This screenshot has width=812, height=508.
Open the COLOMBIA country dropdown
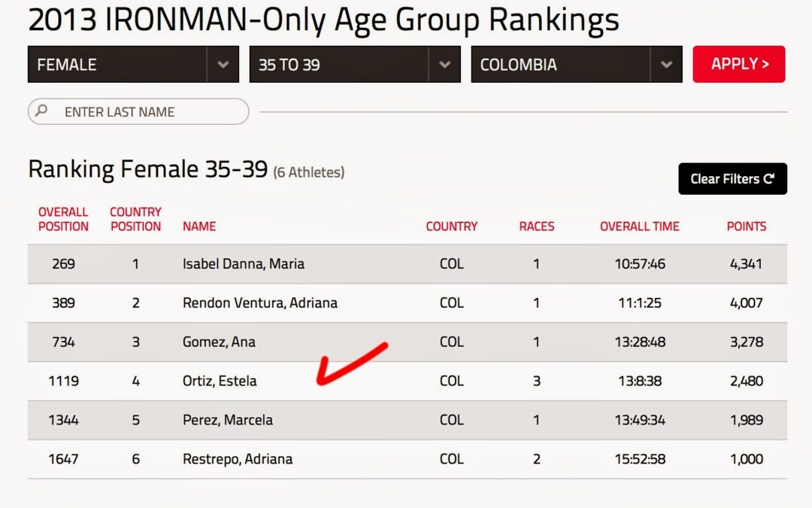pyautogui.click(x=577, y=65)
